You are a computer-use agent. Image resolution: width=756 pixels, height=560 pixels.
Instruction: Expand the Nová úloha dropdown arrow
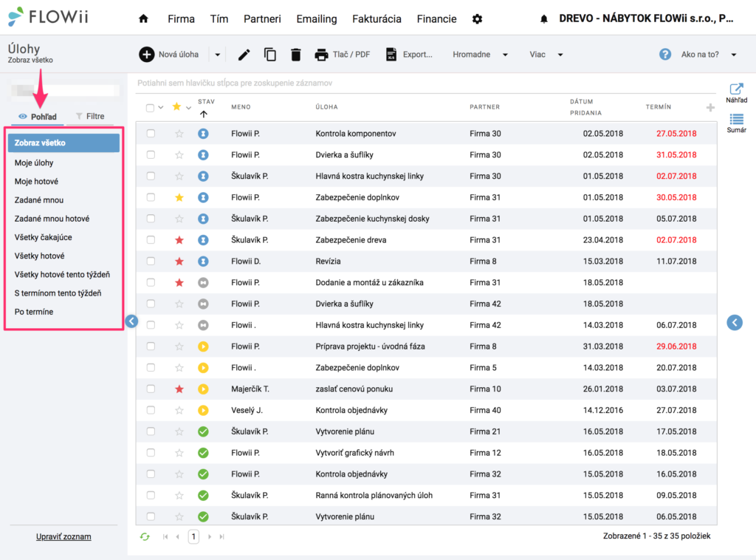point(218,55)
